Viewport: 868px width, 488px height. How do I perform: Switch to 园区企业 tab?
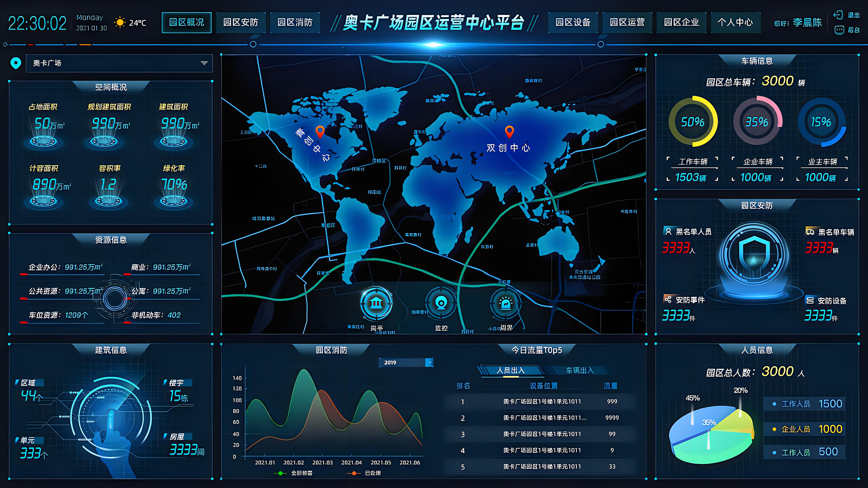point(681,23)
